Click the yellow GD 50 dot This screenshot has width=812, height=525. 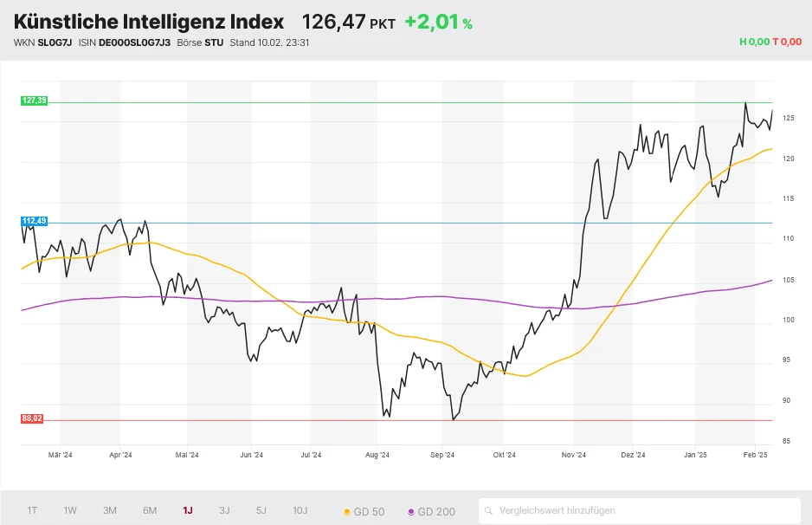click(348, 512)
